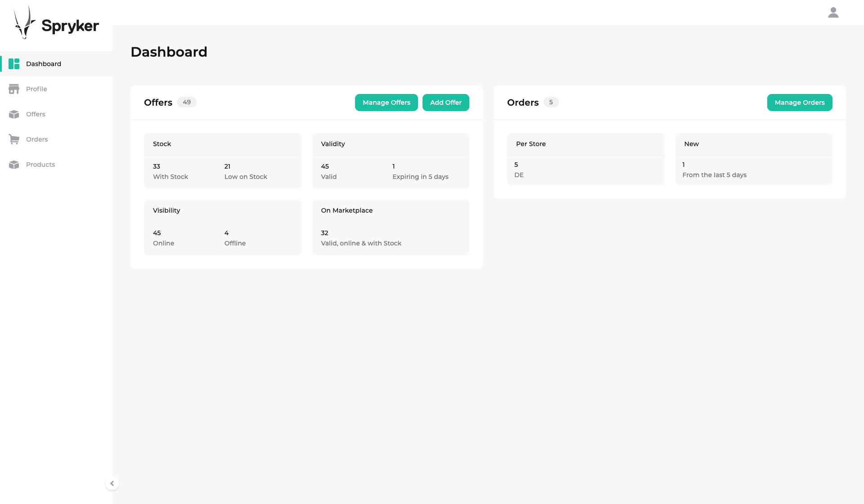The image size is (864, 504).
Task: Open the Offline visibility count
Action: tap(235, 238)
